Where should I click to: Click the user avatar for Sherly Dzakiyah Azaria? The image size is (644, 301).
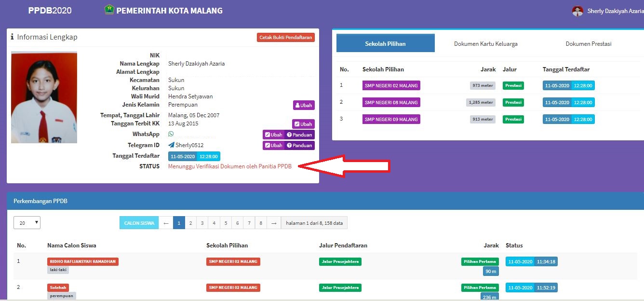(577, 11)
